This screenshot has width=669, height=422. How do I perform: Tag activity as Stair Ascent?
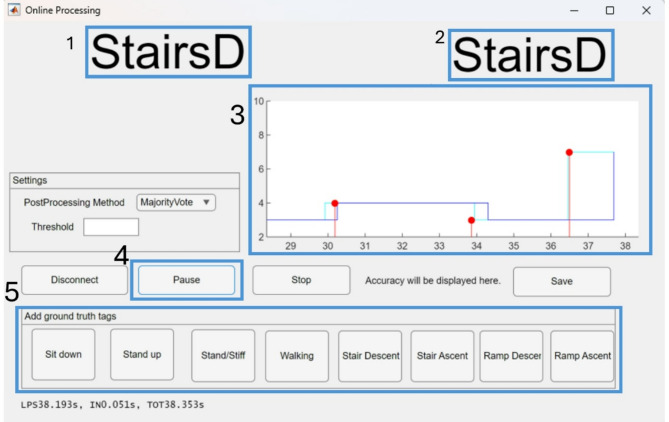[x=442, y=355]
